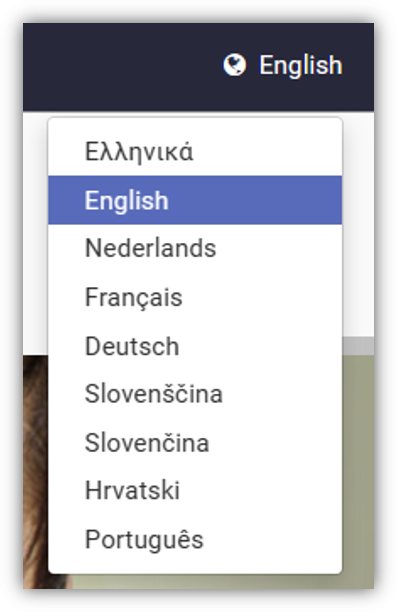This screenshot has height=612, width=397.
Task: Click the olive photo background right of the dropdown
Action: coord(358,468)
